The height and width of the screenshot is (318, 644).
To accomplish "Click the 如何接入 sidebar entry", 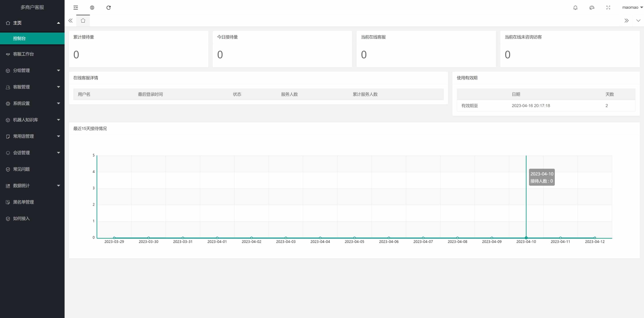I will (x=21, y=218).
